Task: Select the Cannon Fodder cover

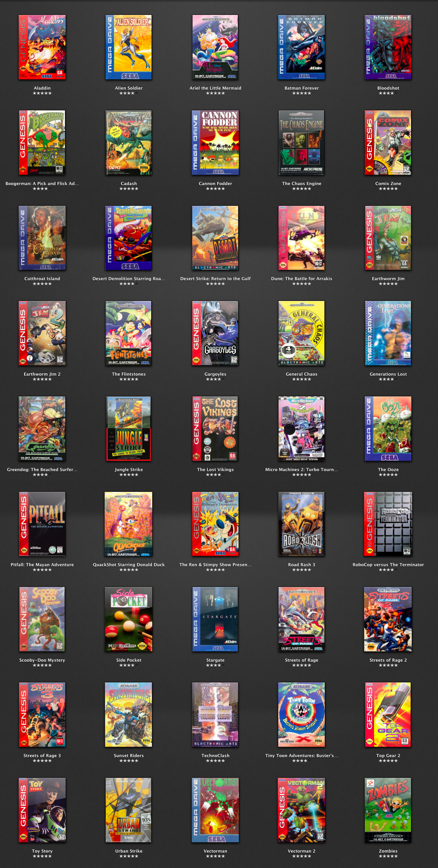Action: click(x=215, y=143)
